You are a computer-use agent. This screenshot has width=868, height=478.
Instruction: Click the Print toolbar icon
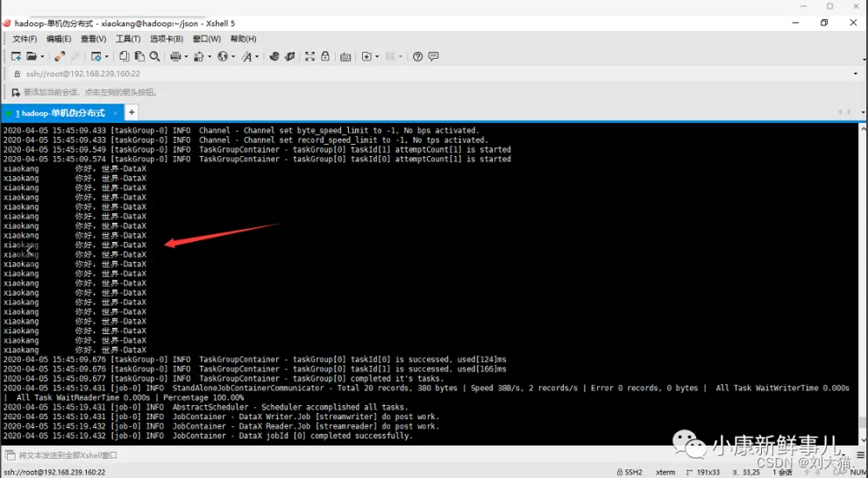[175, 56]
